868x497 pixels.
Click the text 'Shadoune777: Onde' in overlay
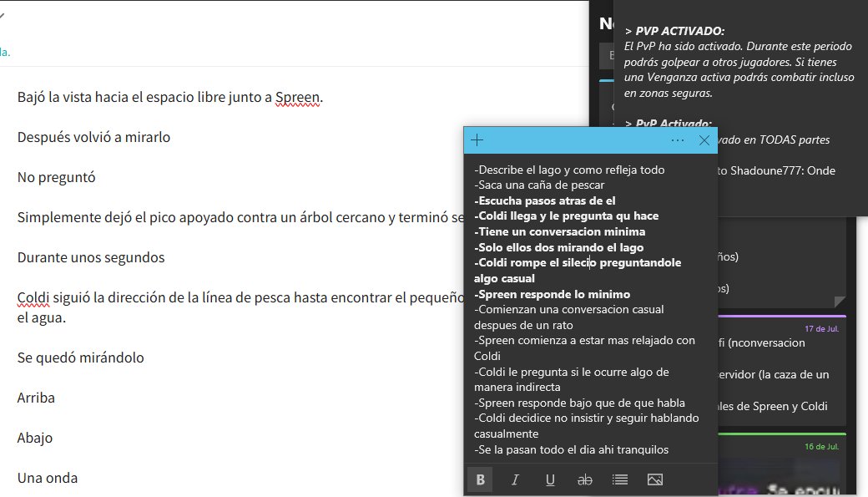(783, 170)
